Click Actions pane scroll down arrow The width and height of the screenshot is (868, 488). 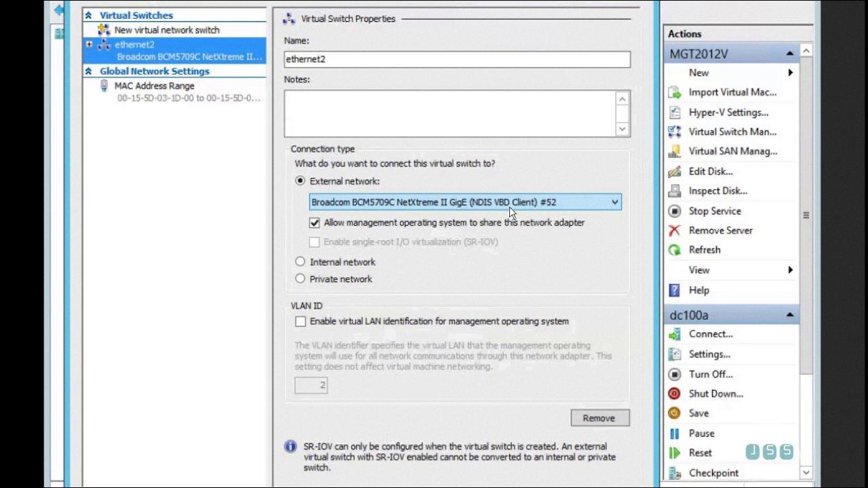(806, 472)
